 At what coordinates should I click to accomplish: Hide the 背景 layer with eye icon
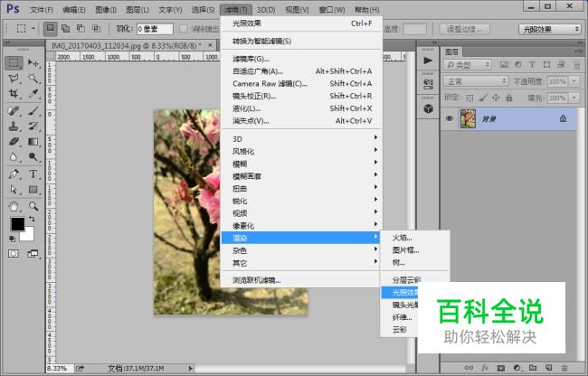pos(450,119)
